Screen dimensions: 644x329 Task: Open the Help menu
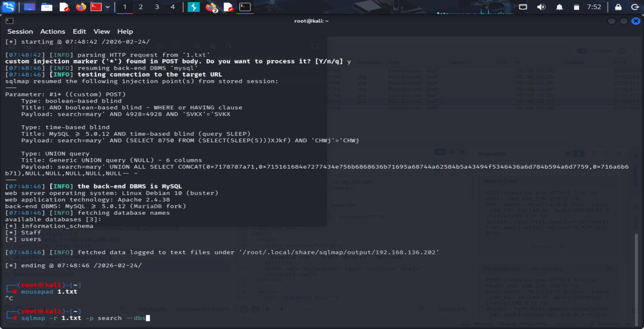click(x=125, y=31)
